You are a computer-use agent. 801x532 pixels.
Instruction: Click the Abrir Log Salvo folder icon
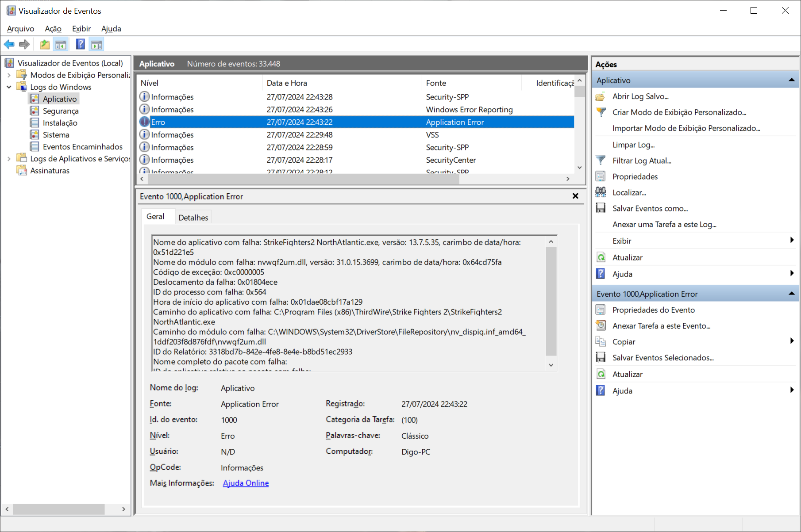click(601, 96)
